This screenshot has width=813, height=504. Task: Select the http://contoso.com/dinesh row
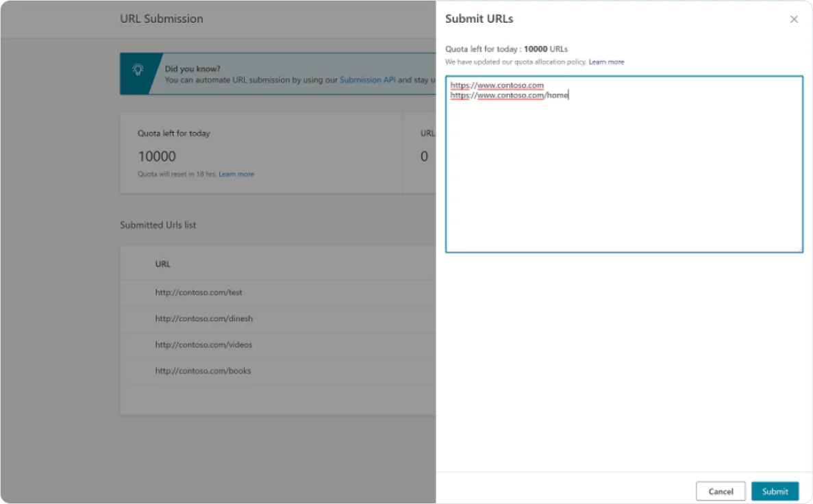(x=278, y=319)
